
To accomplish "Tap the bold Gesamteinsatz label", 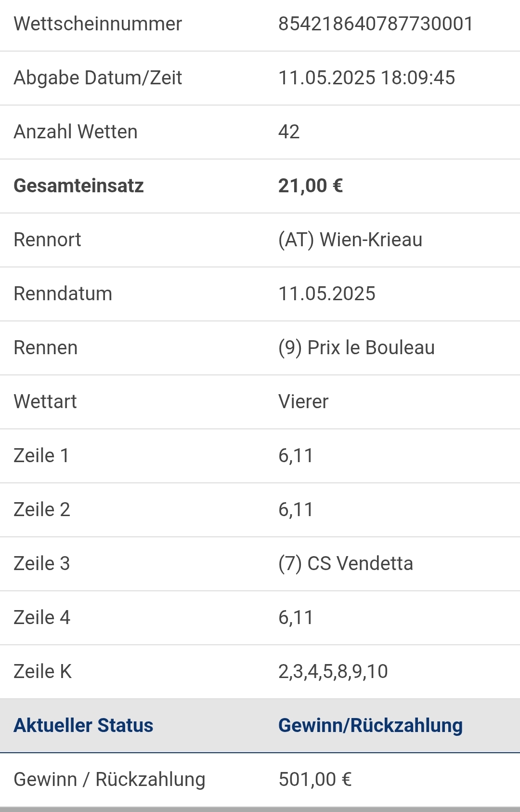I will point(78,186).
